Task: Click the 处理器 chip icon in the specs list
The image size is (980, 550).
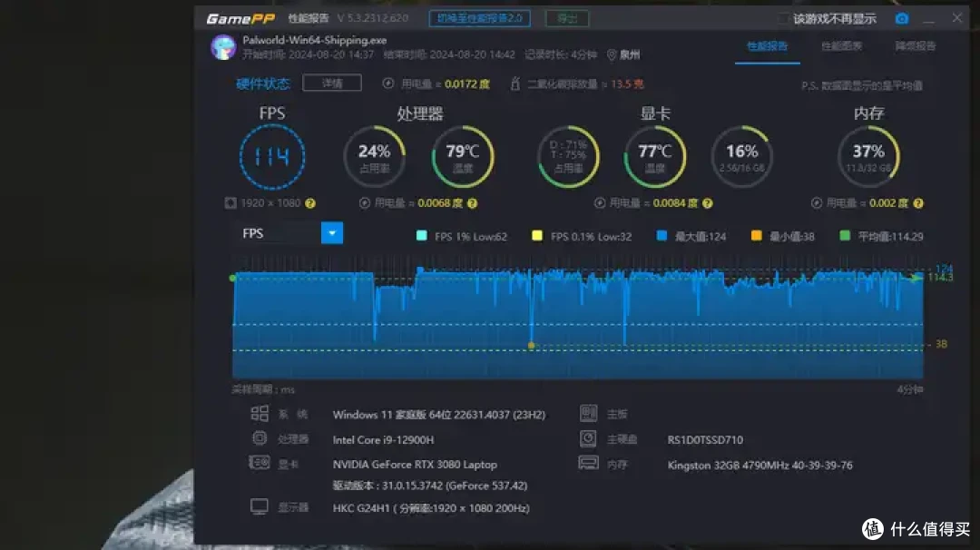Action: click(260, 438)
